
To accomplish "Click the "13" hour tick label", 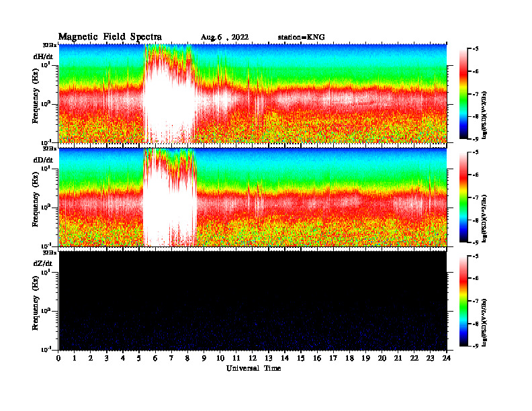I will click(x=269, y=358).
